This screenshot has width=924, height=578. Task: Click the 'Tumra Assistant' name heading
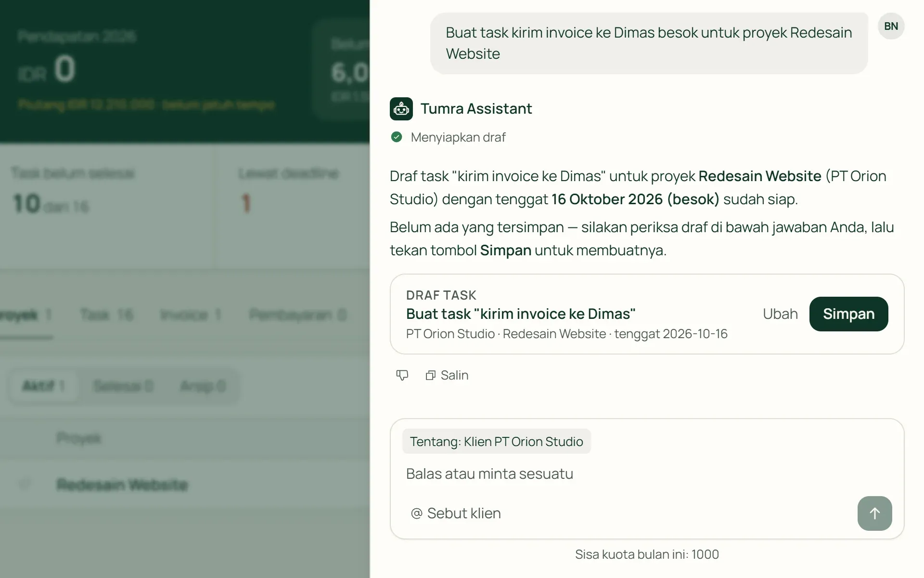[476, 109]
